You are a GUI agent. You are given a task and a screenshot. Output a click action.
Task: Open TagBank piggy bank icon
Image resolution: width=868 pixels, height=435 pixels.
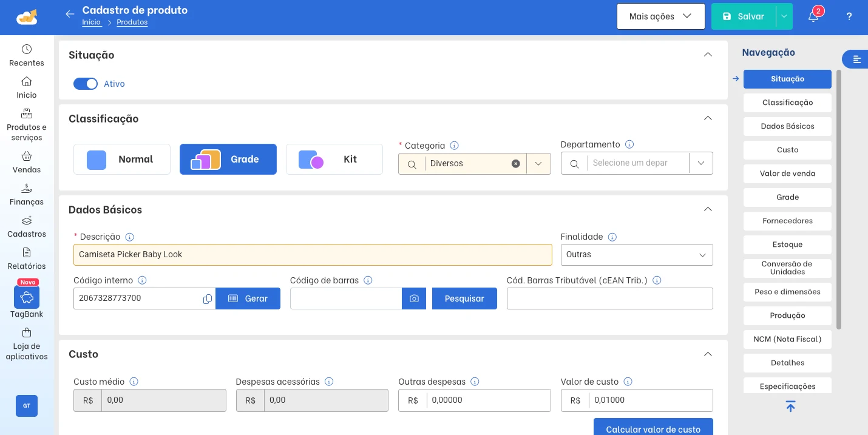pyautogui.click(x=27, y=297)
